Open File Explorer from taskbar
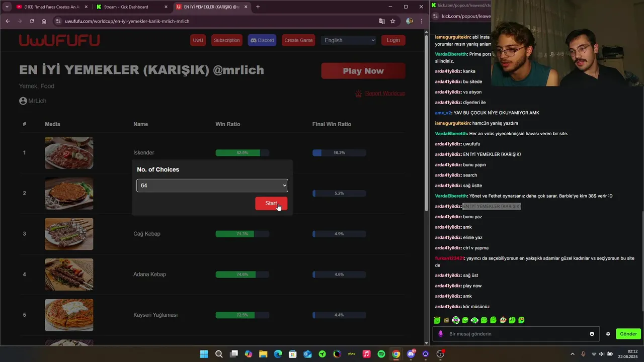Viewport: 644px width, 362px height. point(263,354)
